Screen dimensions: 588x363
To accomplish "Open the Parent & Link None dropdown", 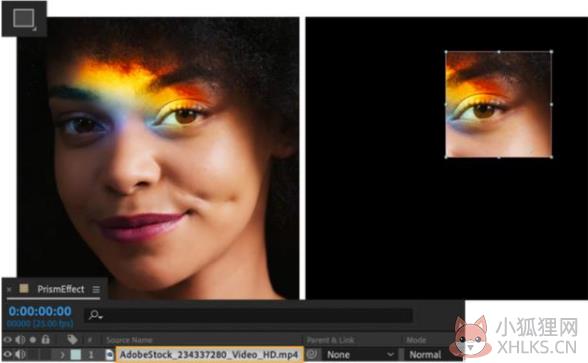I will pyautogui.click(x=360, y=354).
